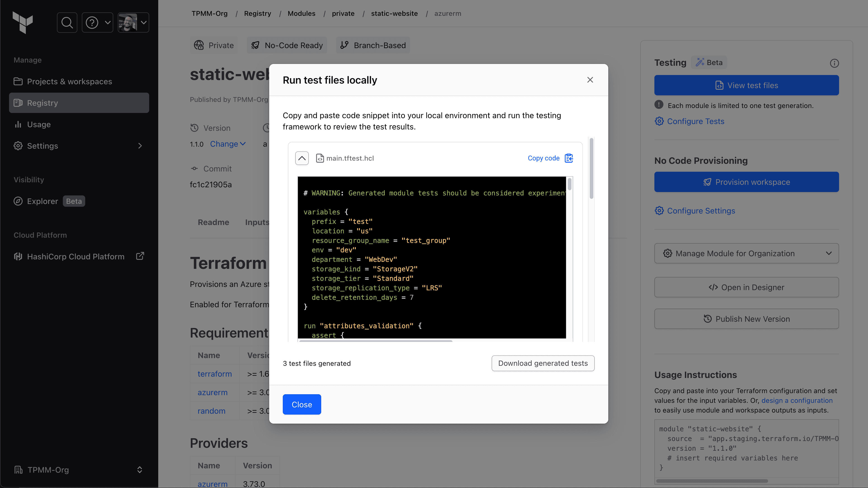Click the search magnifier icon

tap(67, 23)
